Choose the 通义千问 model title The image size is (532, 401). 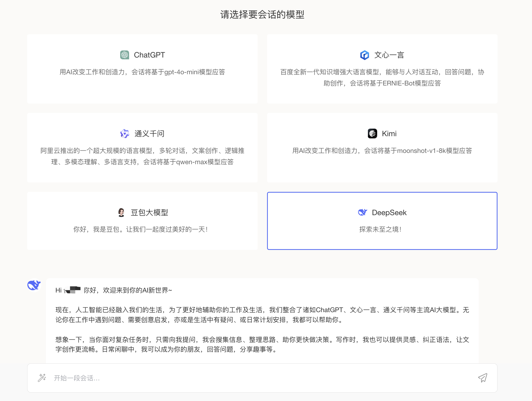149,134
